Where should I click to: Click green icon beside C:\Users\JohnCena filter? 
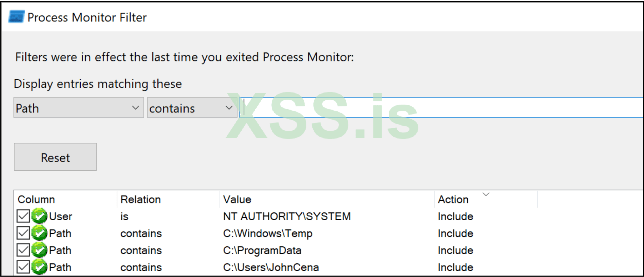pyautogui.click(x=39, y=267)
